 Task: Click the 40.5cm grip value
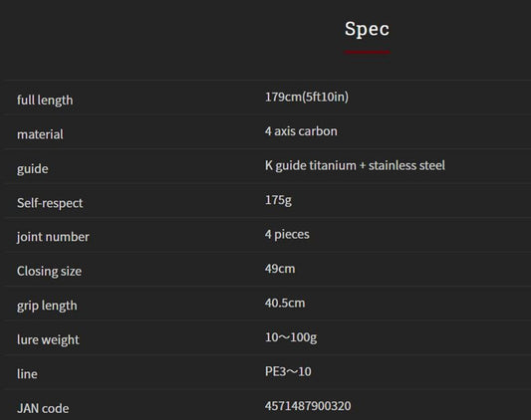click(285, 303)
